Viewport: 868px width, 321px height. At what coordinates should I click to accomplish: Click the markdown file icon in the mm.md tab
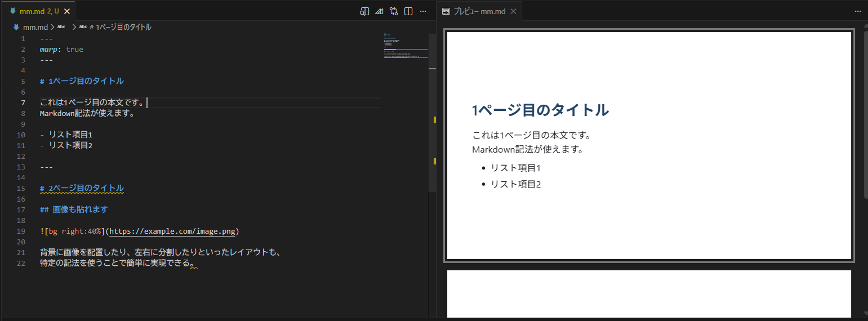tap(12, 11)
